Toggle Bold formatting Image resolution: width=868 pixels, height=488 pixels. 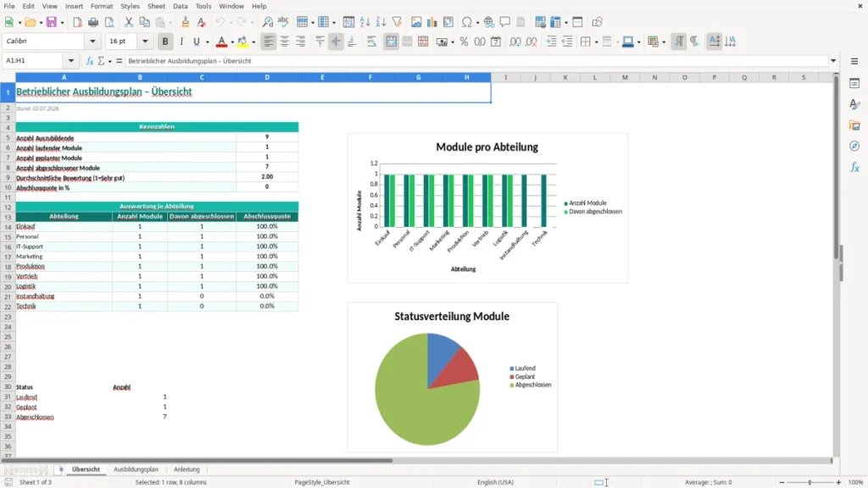point(165,42)
